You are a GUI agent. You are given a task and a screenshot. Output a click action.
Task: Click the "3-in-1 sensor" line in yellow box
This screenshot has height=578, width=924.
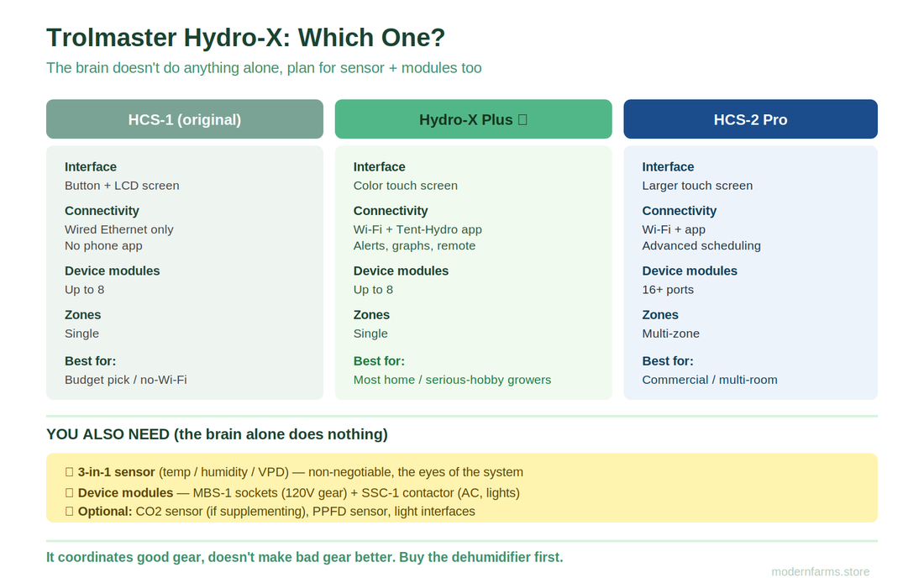(x=294, y=472)
